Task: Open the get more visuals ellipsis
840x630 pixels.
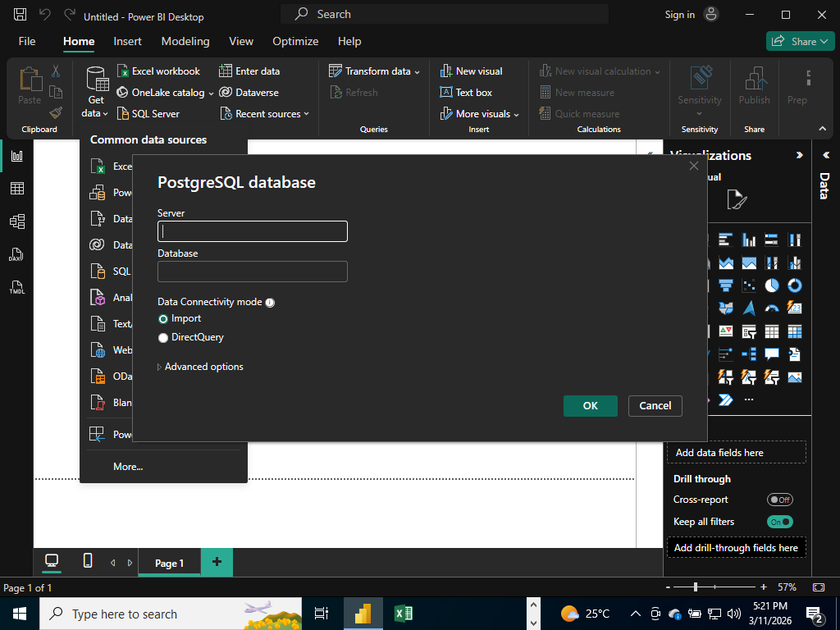Action: tap(748, 399)
